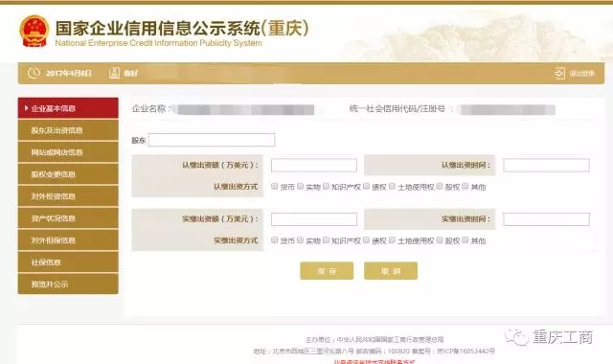Tick 债权 under 实缴出资方式
The image size is (613, 364).
[366, 239]
